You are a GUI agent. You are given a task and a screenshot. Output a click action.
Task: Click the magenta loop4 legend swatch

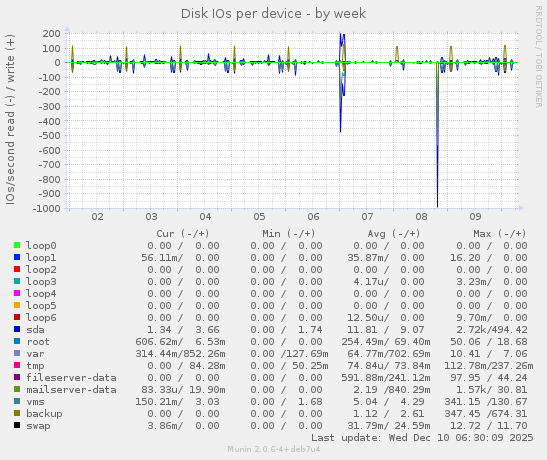click(x=17, y=293)
